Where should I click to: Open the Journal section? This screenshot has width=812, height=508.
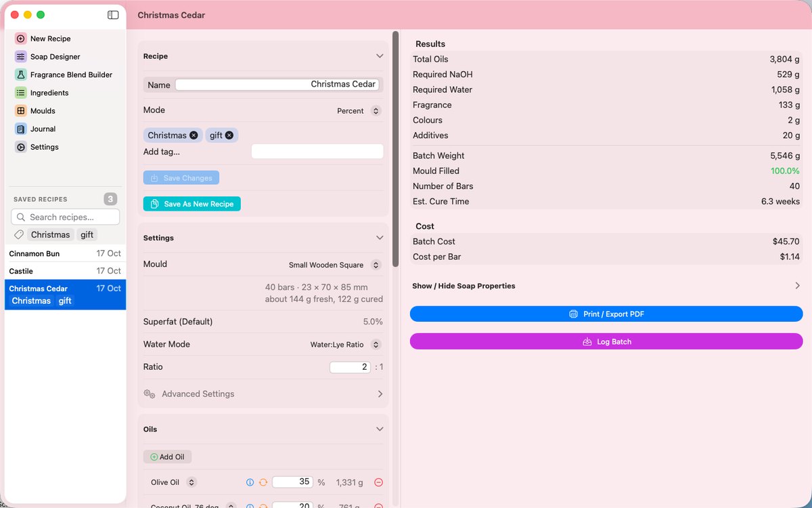35,129
